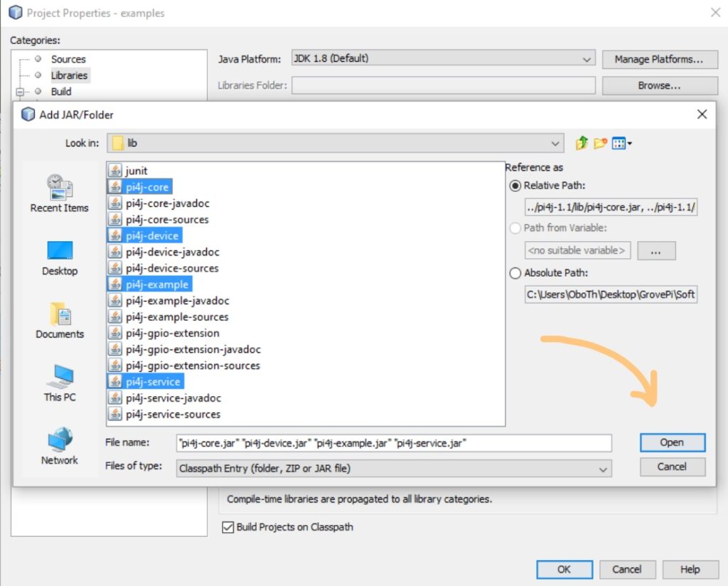728x586 pixels.
Task: Click the pi4j-service jar icon
Action: coord(115,382)
